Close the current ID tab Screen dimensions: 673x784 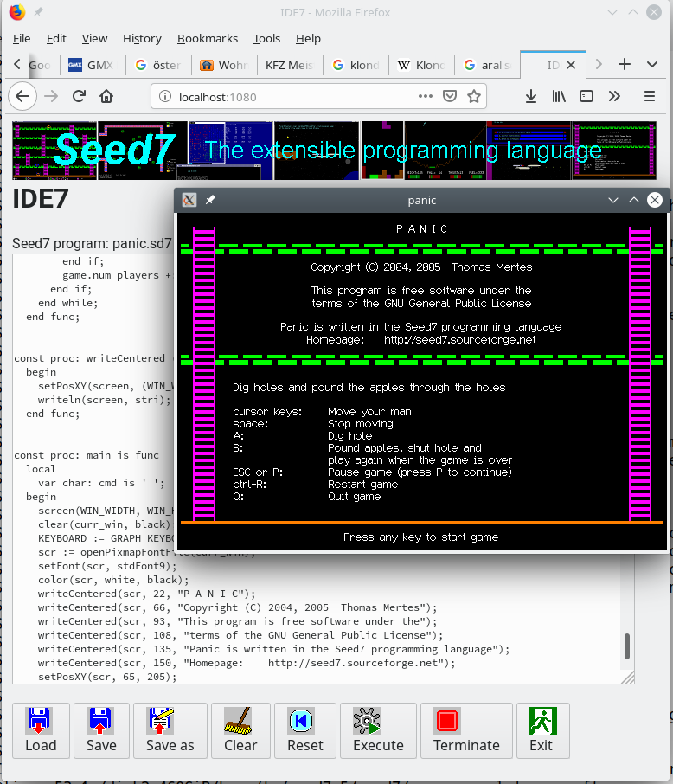tap(571, 65)
